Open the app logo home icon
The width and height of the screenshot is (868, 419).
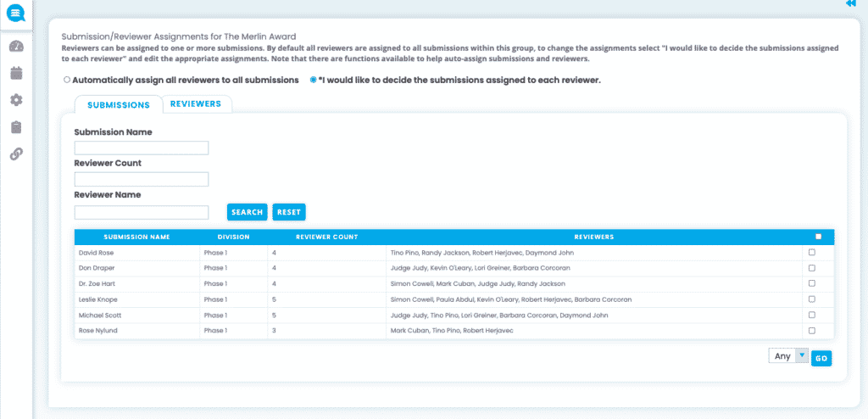[16, 12]
